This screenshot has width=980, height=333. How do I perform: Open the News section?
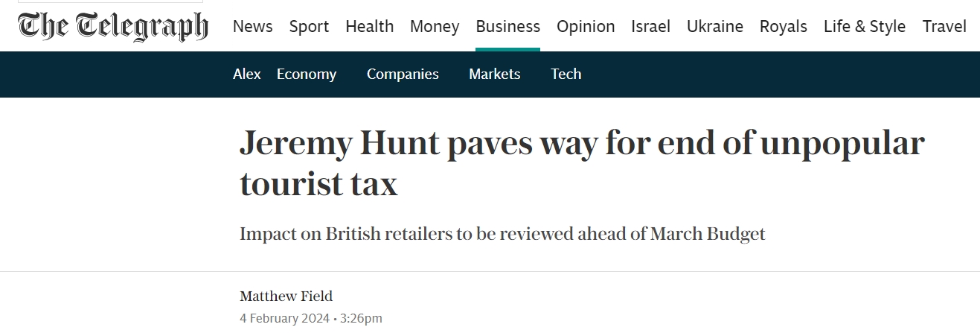[253, 27]
